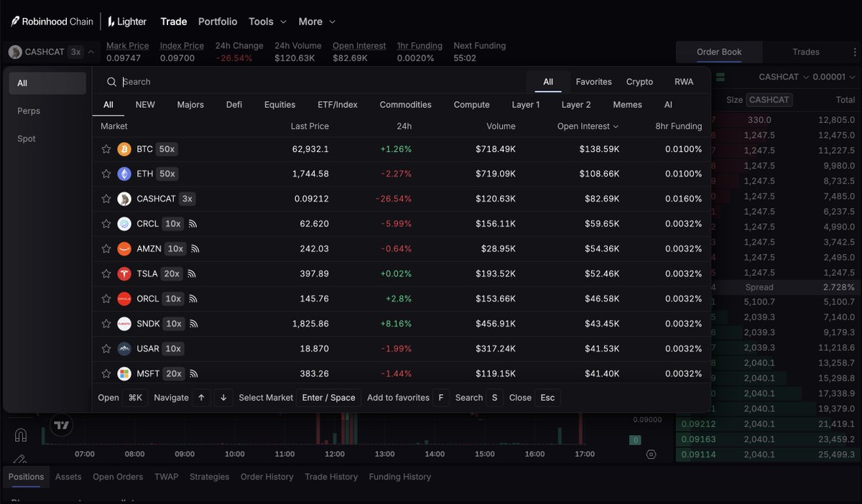Select the Memes category tab
Screen dimensions: 862x504
(628, 105)
